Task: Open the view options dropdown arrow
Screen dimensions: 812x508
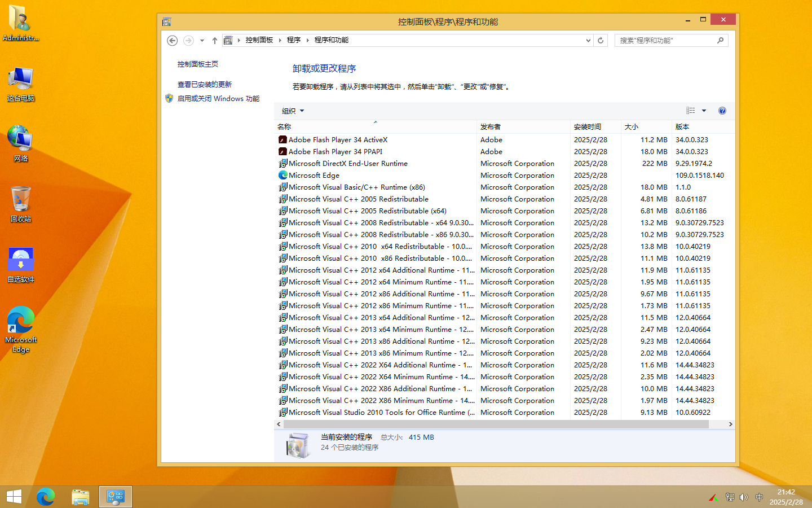Action: tap(704, 111)
